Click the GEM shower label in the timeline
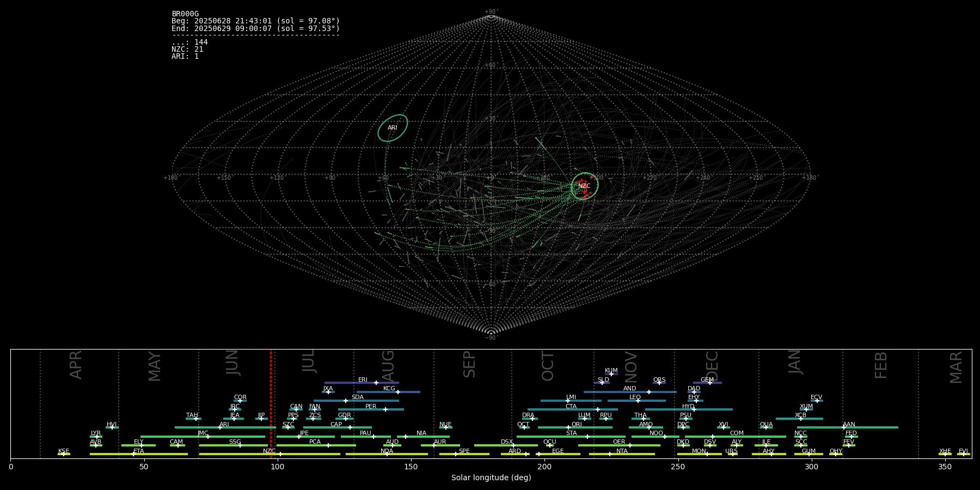 707,380
